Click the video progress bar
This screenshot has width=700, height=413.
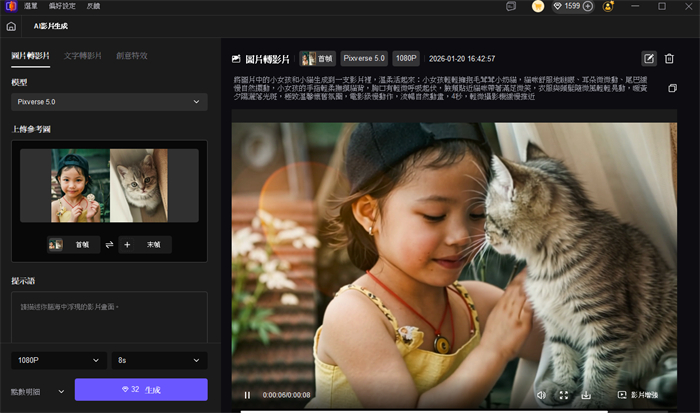click(454, 411)
